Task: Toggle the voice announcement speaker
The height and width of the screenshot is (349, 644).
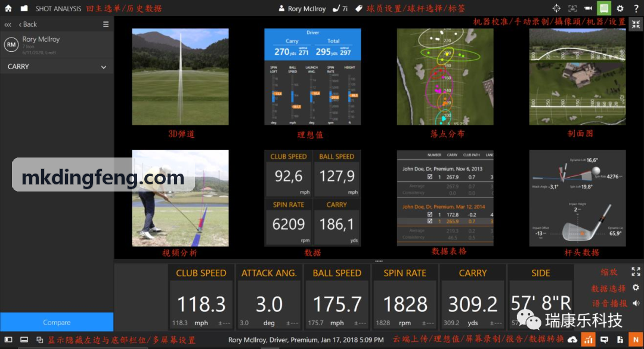Action: tap(636, 304)
